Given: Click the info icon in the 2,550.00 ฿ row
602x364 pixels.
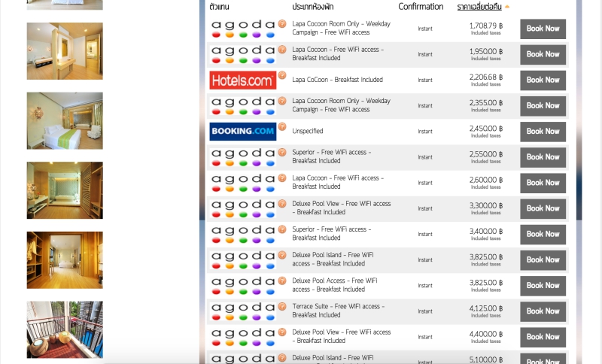Looking at the screenshot, I should click(282, 152).
